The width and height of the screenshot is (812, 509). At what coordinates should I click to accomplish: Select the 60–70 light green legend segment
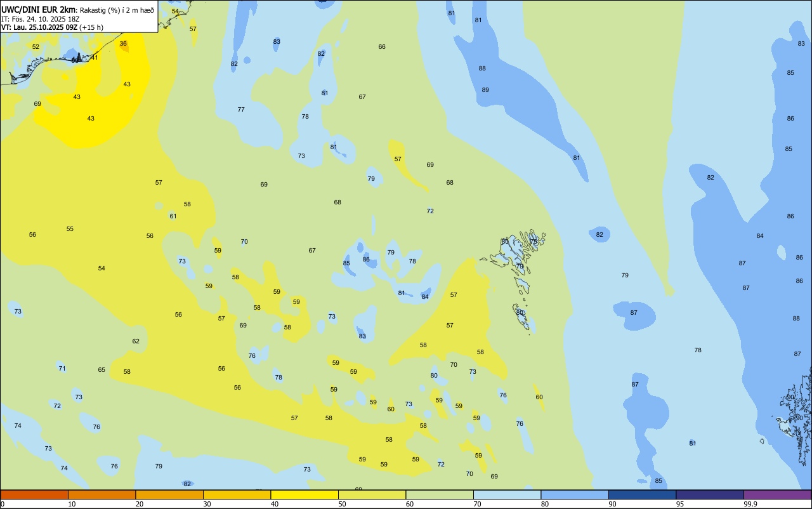click(440, 494)
